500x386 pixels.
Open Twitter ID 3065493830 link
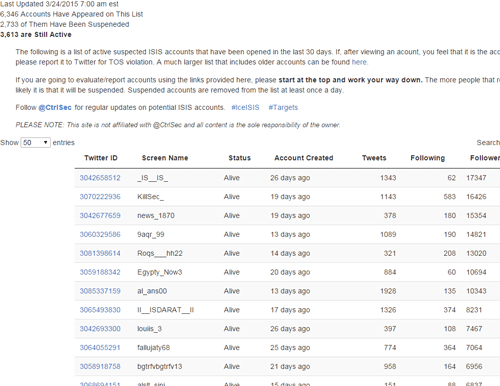coord(100,310)
